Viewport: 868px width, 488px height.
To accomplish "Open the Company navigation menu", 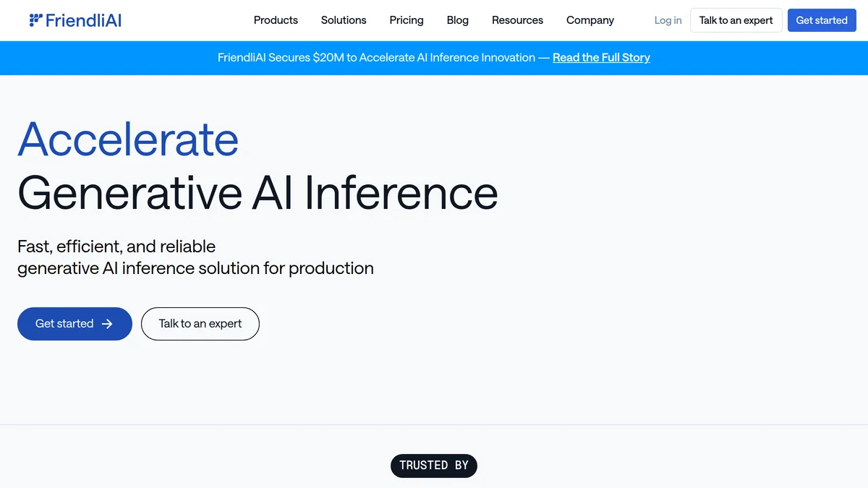I will pos(590,20).
